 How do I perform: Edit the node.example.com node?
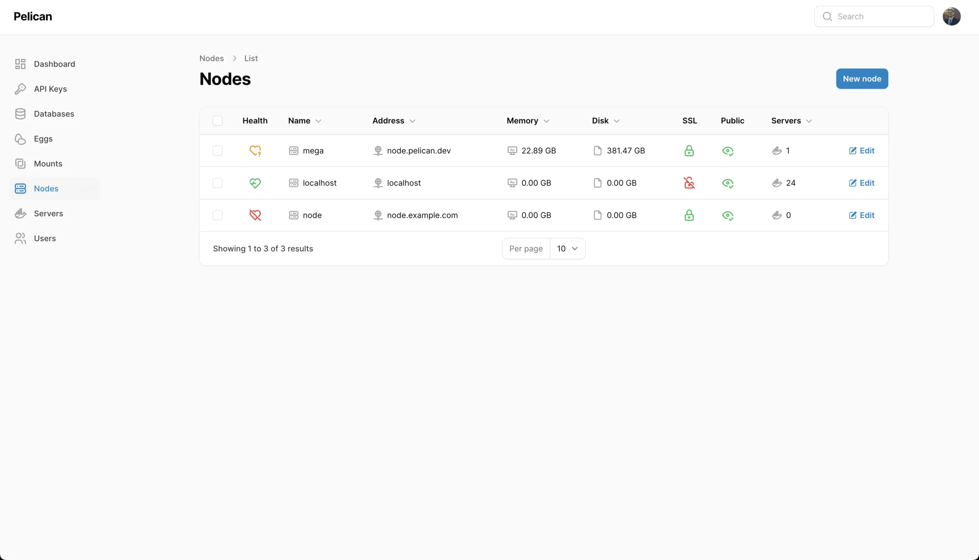point(861,215)
